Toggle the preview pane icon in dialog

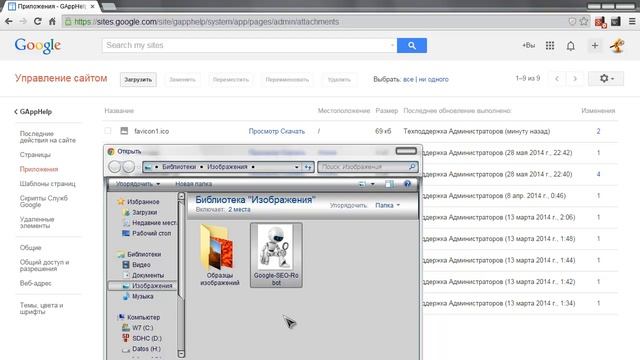point(389,184)
